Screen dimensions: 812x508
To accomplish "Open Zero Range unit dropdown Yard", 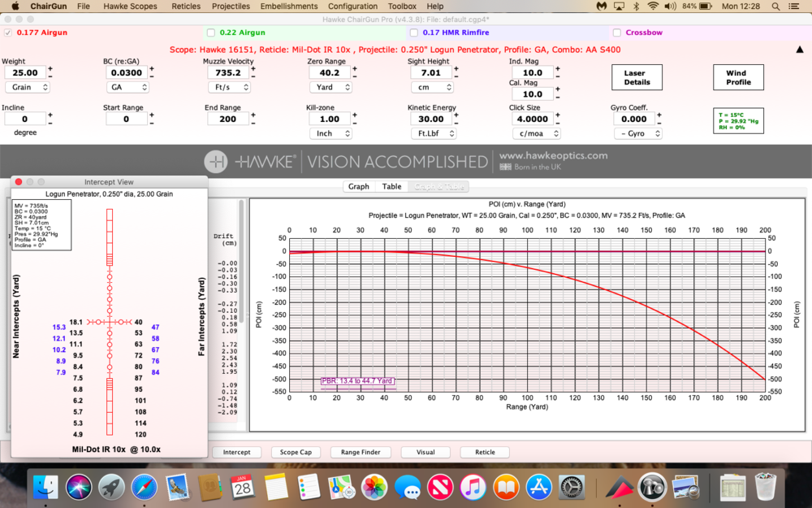I will click(330, 87).
